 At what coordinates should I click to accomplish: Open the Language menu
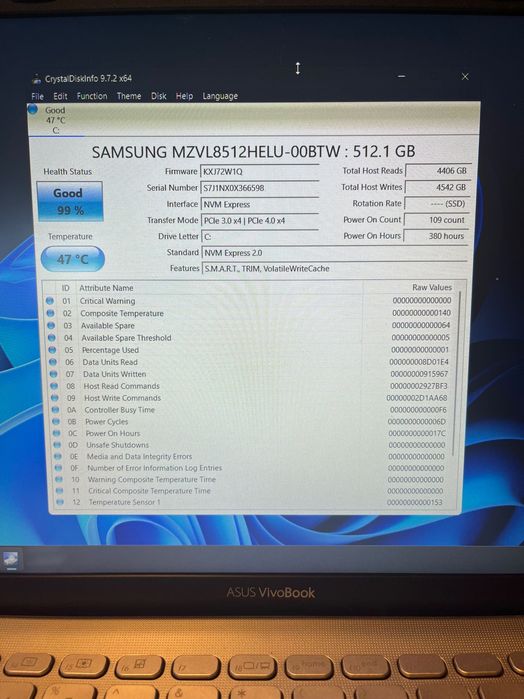pos(220,96)
